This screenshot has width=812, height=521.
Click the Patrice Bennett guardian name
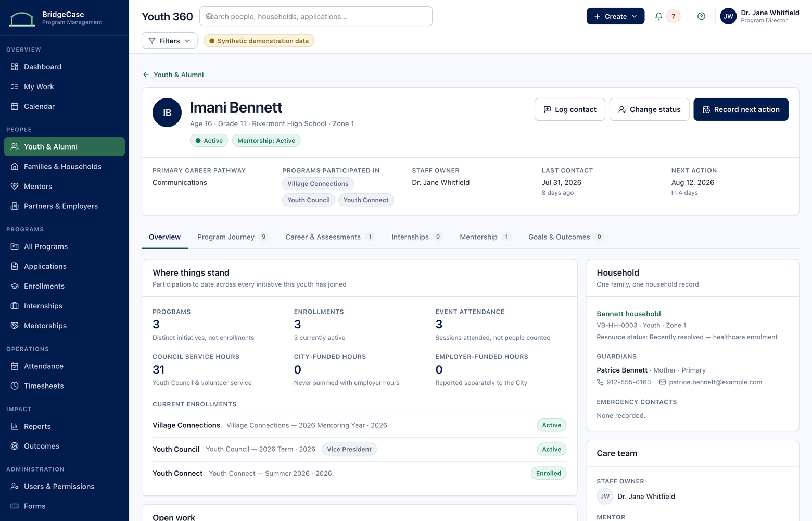click(x=622, y=370)
